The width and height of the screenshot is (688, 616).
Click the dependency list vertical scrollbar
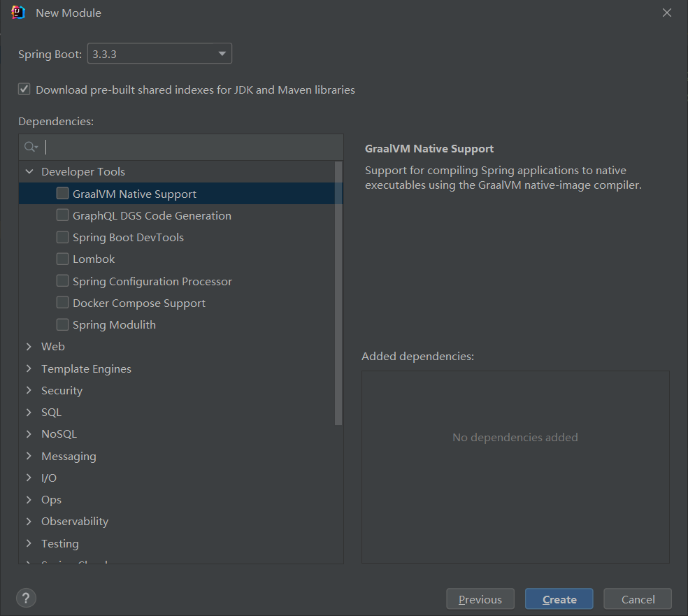point(339,294)
